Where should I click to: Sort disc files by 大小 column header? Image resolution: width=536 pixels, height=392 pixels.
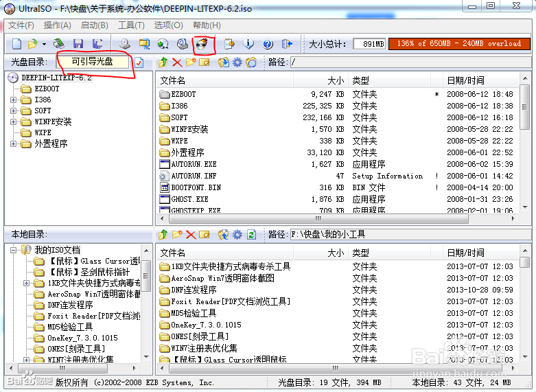coord(321,81)
